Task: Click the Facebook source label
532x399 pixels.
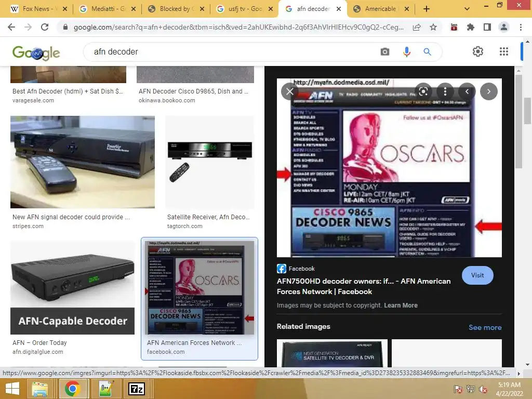Action: pos(296,269)
